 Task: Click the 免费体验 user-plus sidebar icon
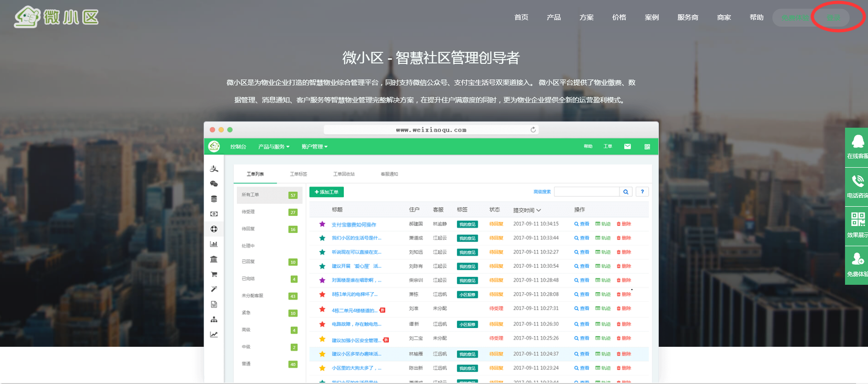click(857, 259)
